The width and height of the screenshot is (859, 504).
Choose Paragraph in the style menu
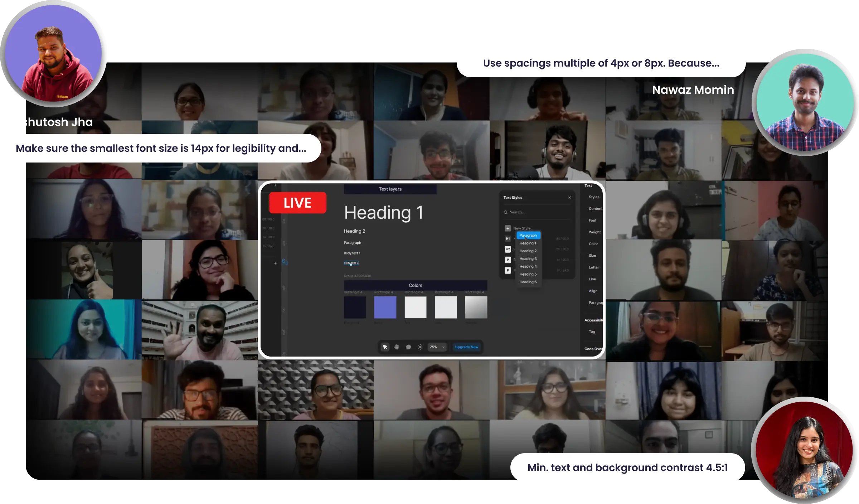[x=528, y=235]
